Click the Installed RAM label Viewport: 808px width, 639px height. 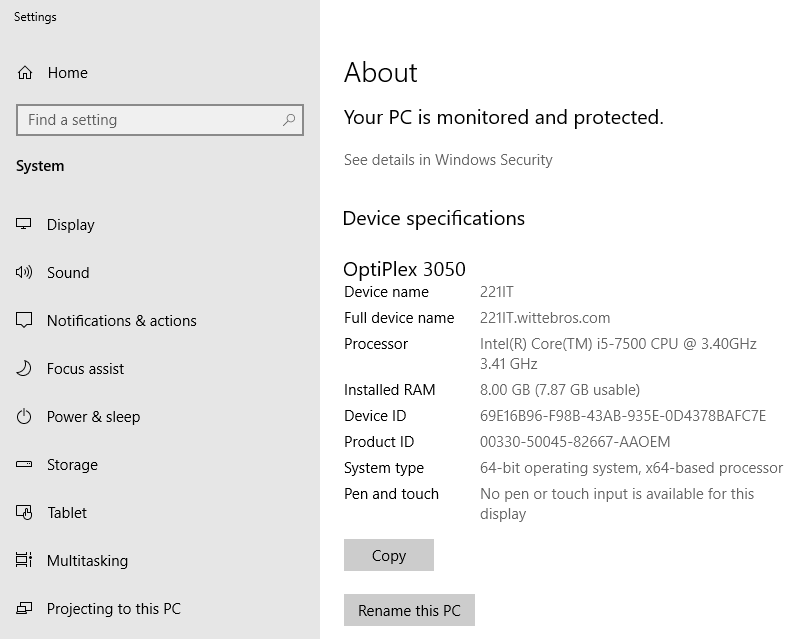tap(390, 390)
